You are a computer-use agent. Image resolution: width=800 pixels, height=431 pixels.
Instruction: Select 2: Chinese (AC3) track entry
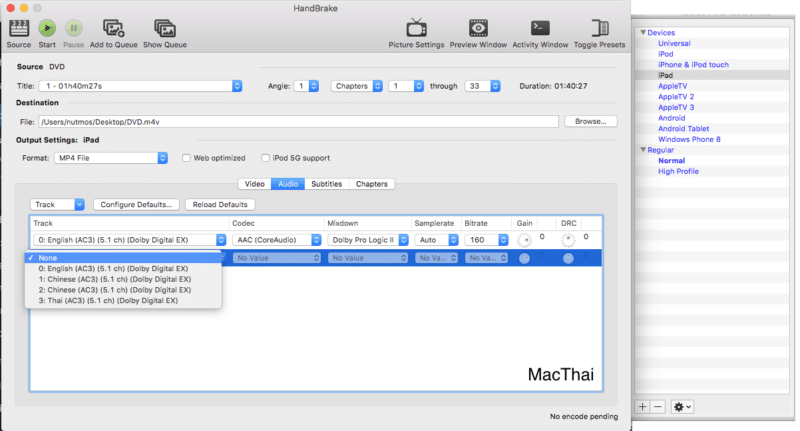point(123,290)
